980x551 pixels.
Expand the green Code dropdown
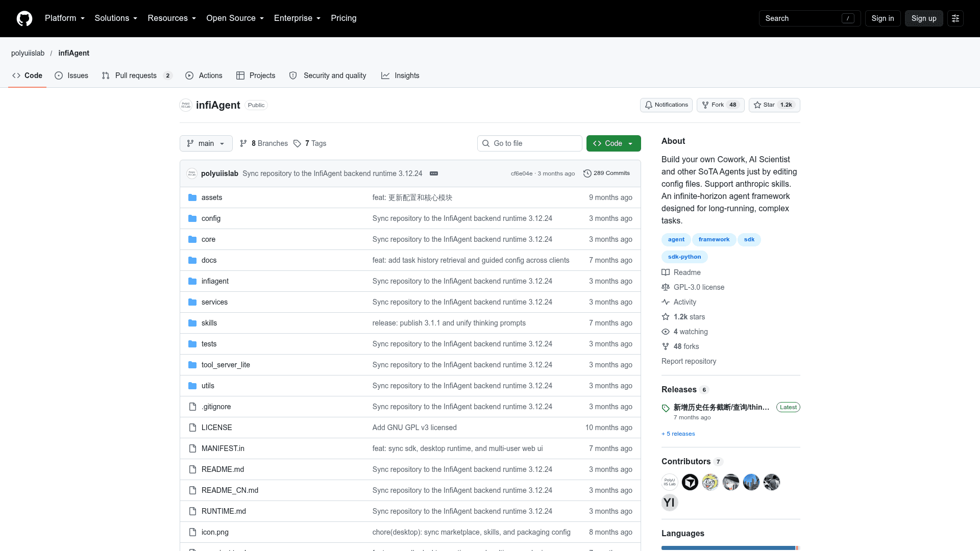(614, 143)
